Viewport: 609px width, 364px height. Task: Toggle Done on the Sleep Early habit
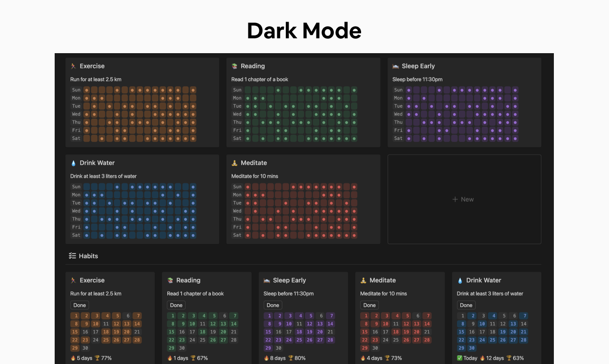tap(272, 305)
